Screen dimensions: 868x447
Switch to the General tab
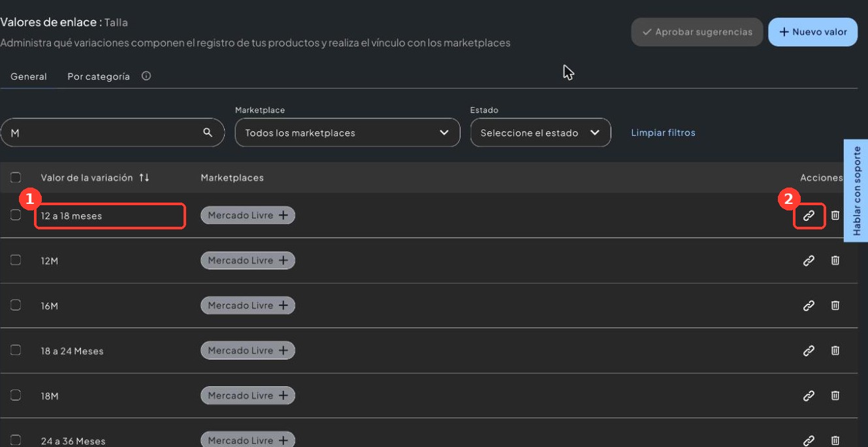click(29, 76)
